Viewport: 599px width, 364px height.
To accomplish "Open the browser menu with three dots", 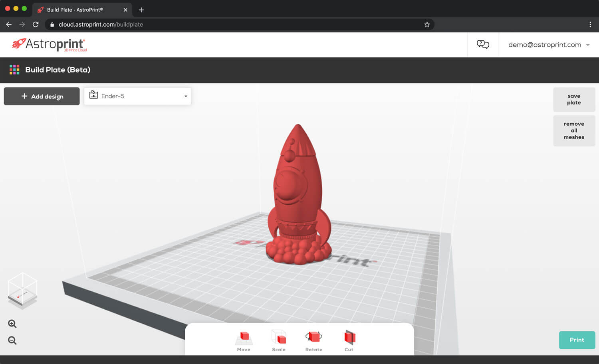I will pyautogui.click(x=591, y=24).
